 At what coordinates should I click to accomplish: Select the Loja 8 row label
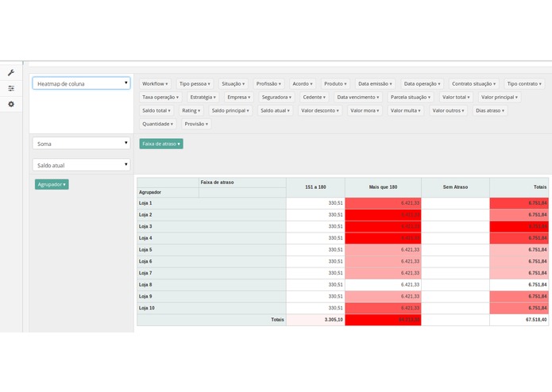211,284
